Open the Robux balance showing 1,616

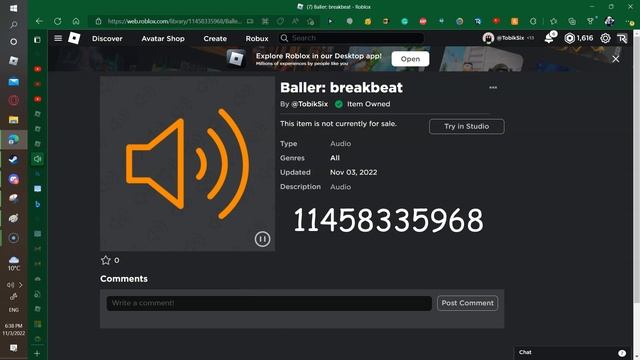[x=579, y=38]
